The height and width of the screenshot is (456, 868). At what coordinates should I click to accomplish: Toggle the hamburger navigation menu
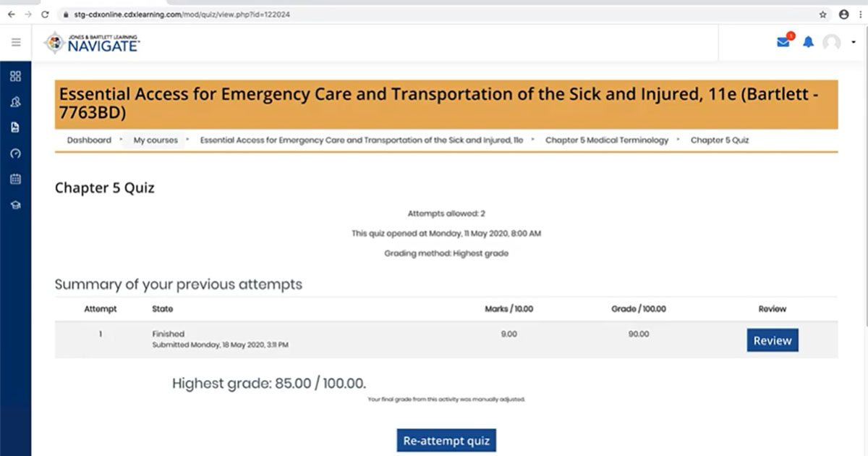pos(16,43)
